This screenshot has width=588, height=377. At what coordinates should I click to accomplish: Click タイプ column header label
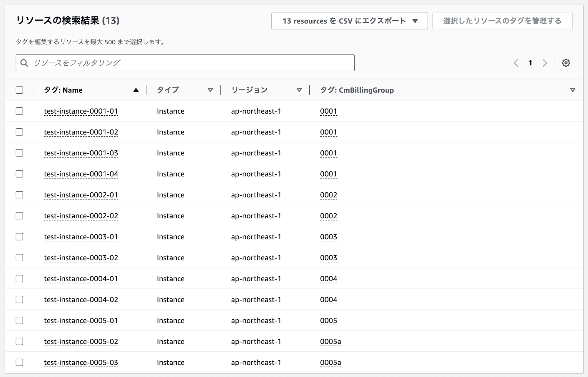[x=168, y=90]
